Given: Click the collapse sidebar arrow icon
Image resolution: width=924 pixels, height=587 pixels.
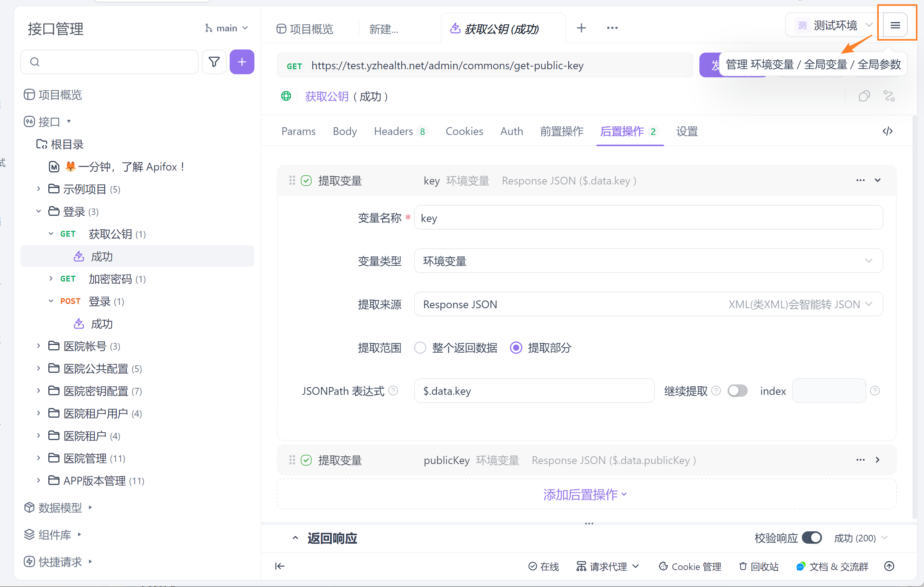Looking at the screenshot, I should (x=280, y=566).
